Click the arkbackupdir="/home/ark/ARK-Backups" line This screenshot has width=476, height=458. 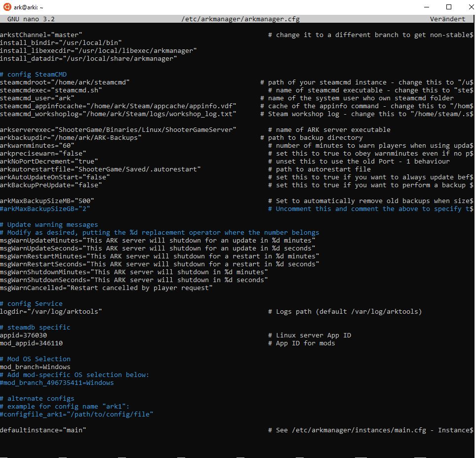click(x=71, y=137)
